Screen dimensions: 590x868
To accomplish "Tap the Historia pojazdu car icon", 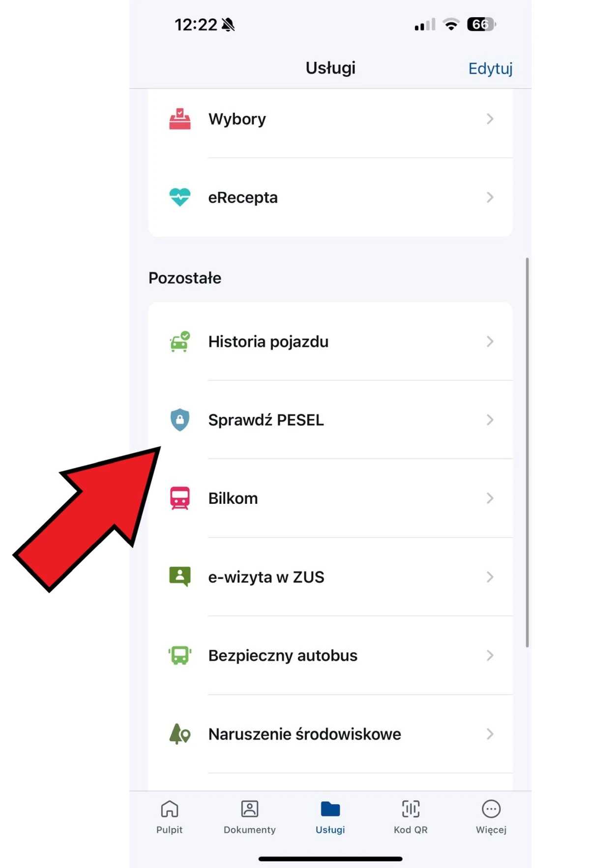I will click(180, 342).
